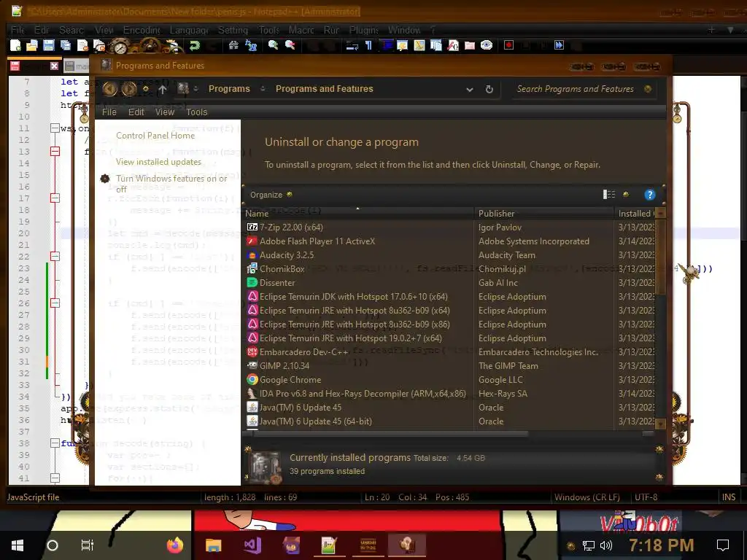Click Save All icon in Notepad++ toolbar
Screen dimensions: 747x560
(65, 45)
